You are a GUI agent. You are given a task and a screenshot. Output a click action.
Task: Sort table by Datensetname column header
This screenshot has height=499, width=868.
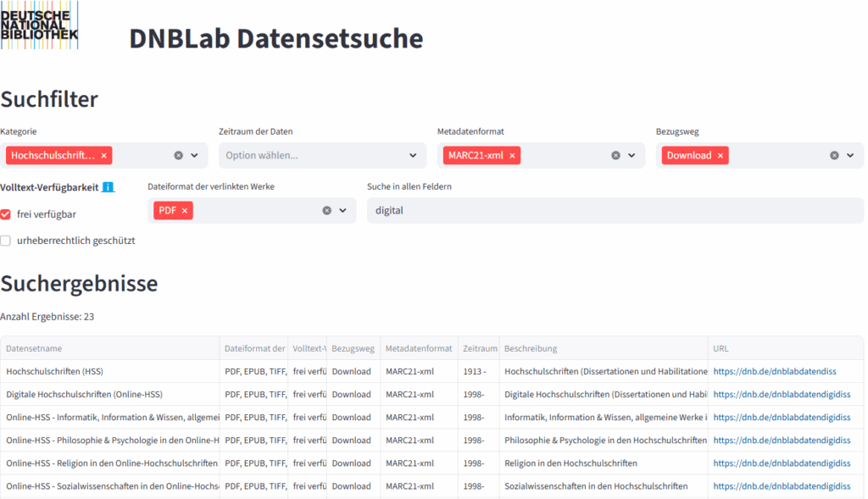click(x=34, y=348)
